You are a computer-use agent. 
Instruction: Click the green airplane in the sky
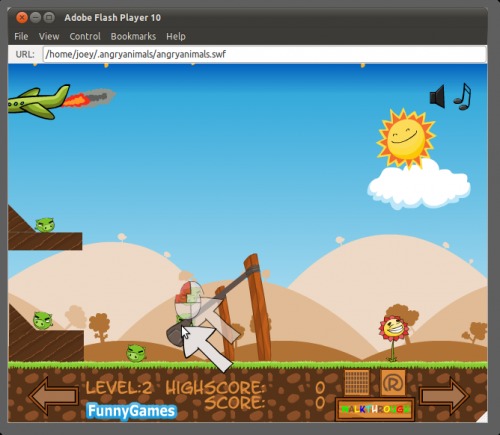[x=39, y=102]
